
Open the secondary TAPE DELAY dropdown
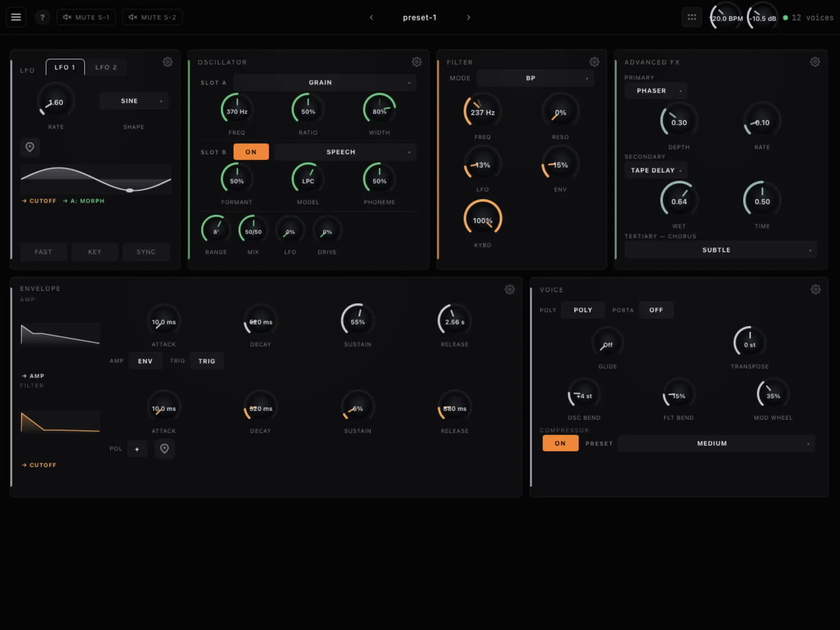[656, 170]
